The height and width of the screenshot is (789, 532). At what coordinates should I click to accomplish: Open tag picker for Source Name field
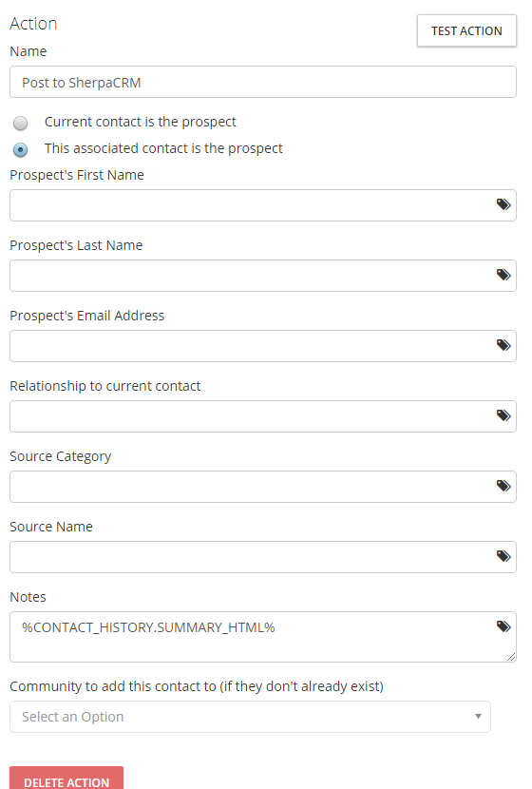[503, 557]
